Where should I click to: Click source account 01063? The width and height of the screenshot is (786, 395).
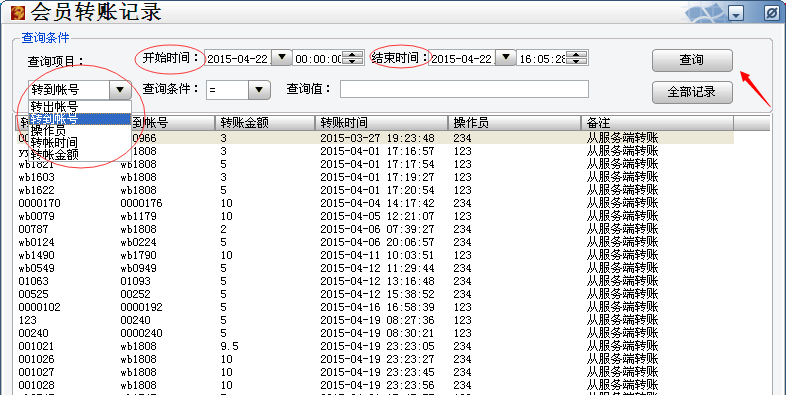tap(34, 281)
